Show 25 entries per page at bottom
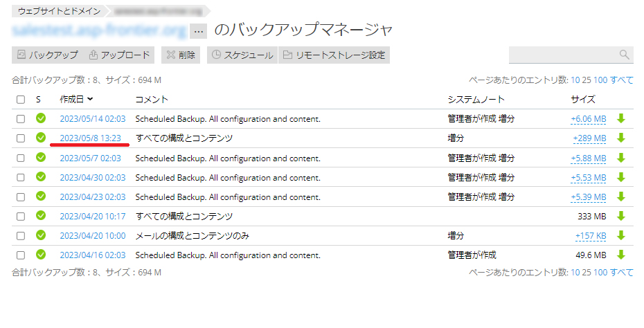 point(587,272)
